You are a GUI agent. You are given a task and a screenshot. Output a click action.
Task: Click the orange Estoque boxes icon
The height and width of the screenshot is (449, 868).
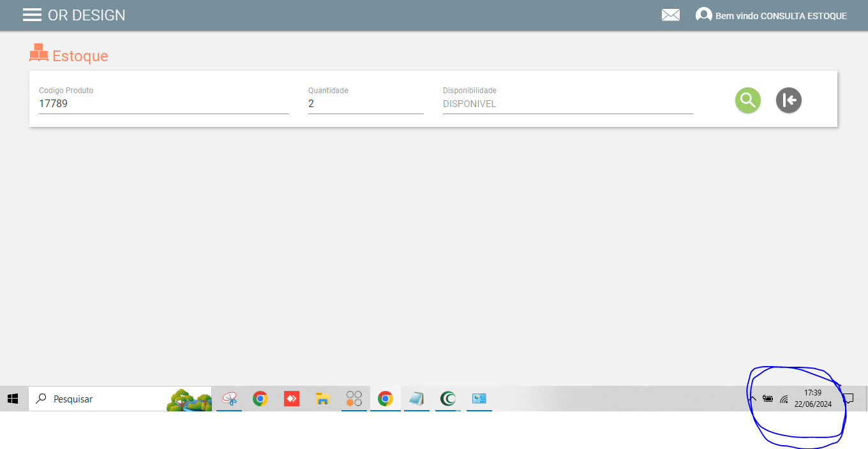point(39,53)
